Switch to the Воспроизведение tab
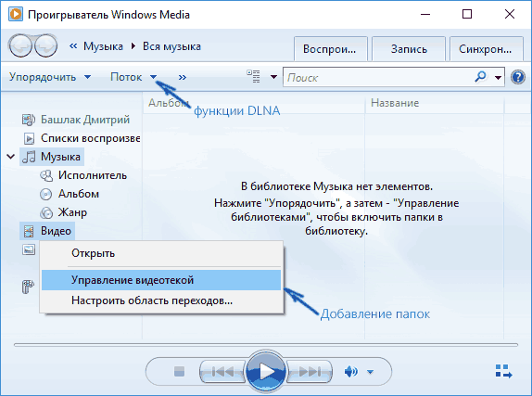Image resolution: width=532 pixels, height=396 pixels. (x=331, y=49)
